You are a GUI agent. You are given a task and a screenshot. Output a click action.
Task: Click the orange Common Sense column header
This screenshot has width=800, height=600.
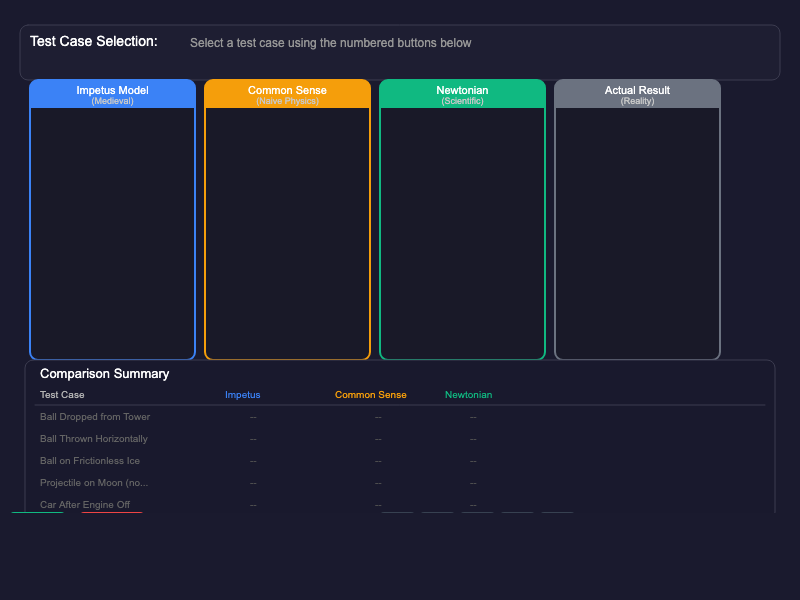[x=370, y=395]
